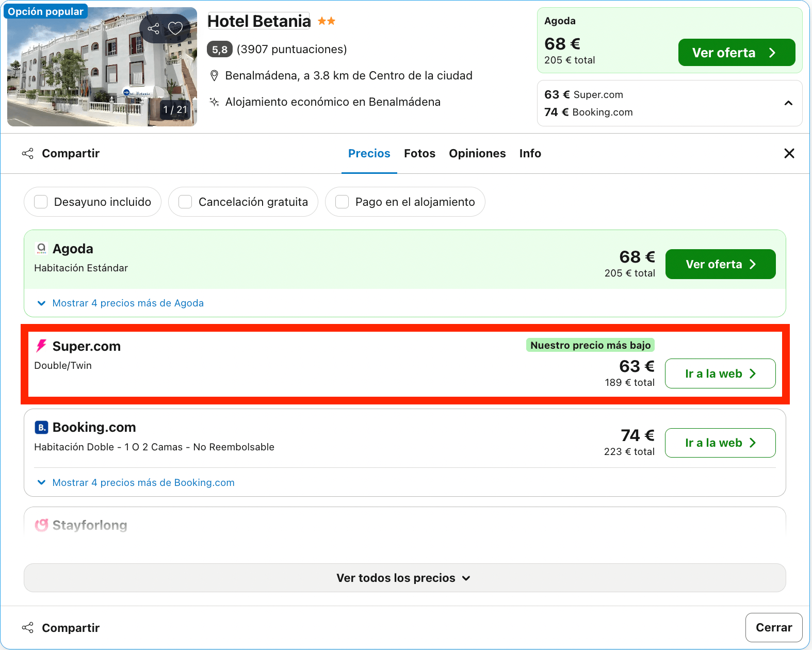Check the Cancelación gratuita filter
The height and width of the screenshot is (650, 812).
pos(185,202)
